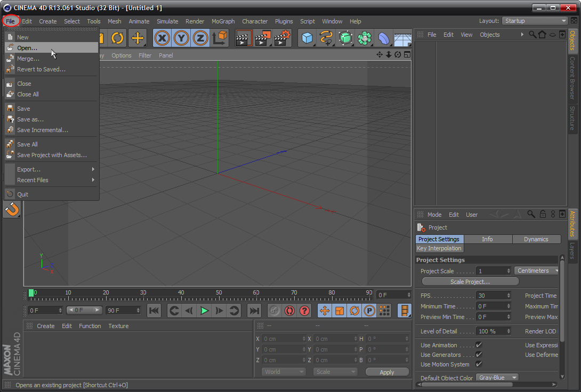Click Render Active View clapperboard icon
Viewport: 581px width, 392px height.
244,38
